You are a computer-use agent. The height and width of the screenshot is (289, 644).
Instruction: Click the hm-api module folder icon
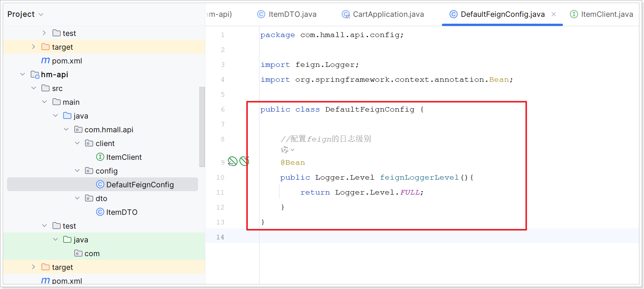(35, 75)
